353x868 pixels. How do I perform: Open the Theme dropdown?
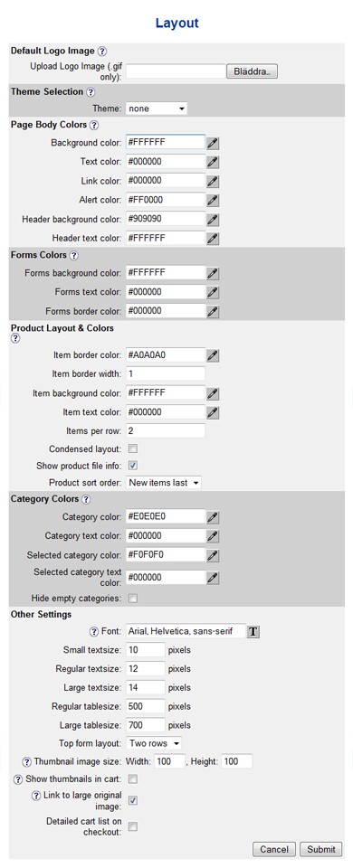point(157,109)
